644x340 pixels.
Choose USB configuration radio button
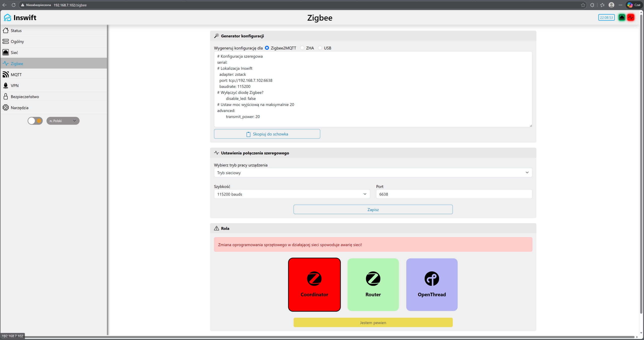tap(320, 48)
